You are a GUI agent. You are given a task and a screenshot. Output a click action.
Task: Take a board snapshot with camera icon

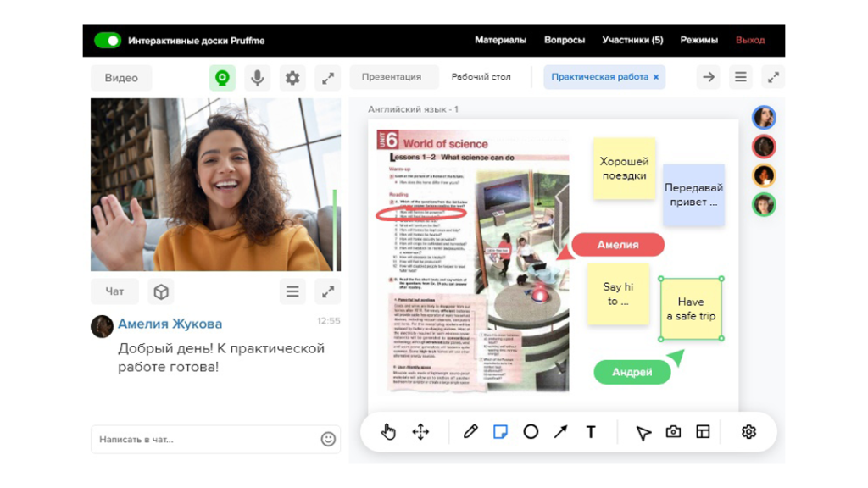673,432
